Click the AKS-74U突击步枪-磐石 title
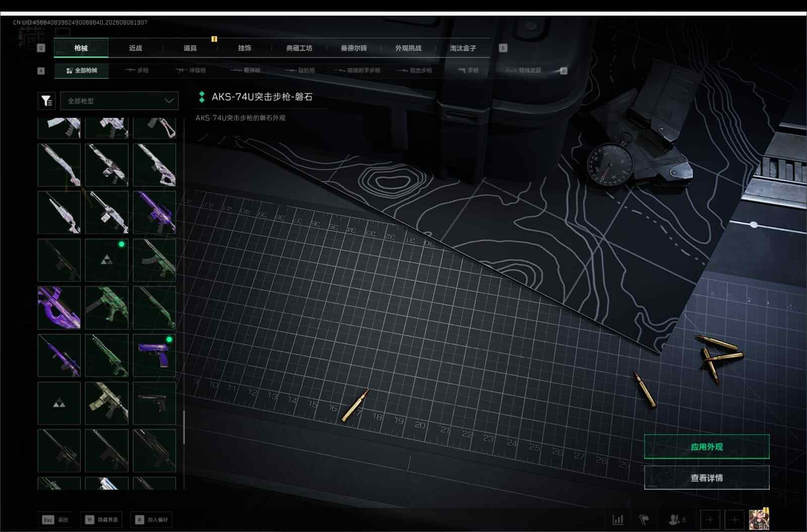This screenshot has height=532, width=807. (x=262, y=97)
